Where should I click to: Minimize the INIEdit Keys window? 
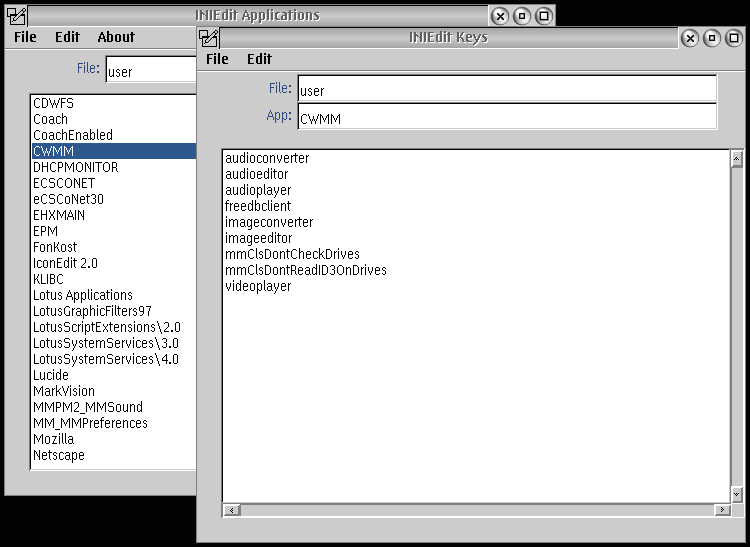712,38
